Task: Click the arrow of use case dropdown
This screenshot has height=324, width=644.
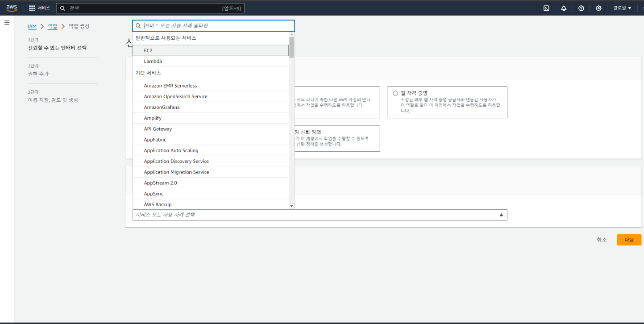Action: click(501, 215)
